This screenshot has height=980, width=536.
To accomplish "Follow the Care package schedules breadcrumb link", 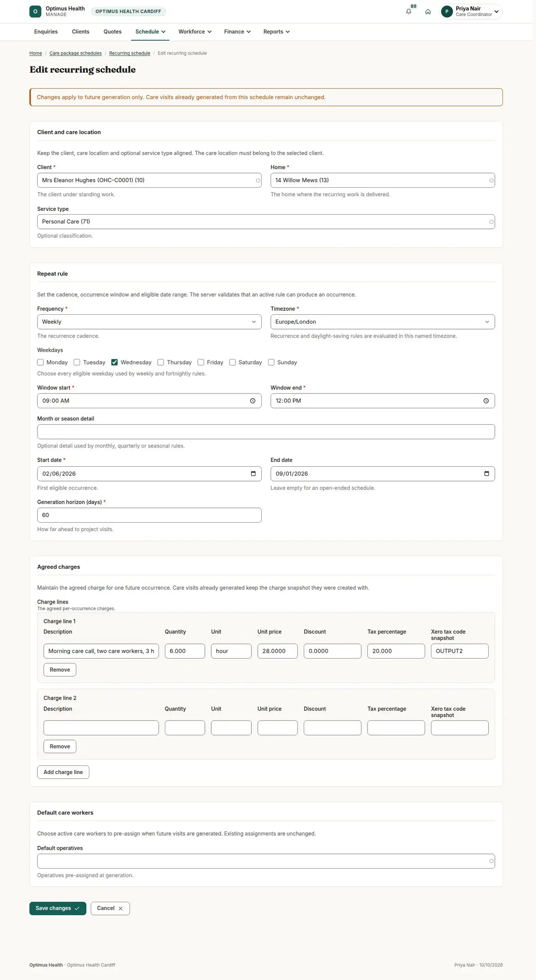I will pyautogui.click(x=75, y=53).
